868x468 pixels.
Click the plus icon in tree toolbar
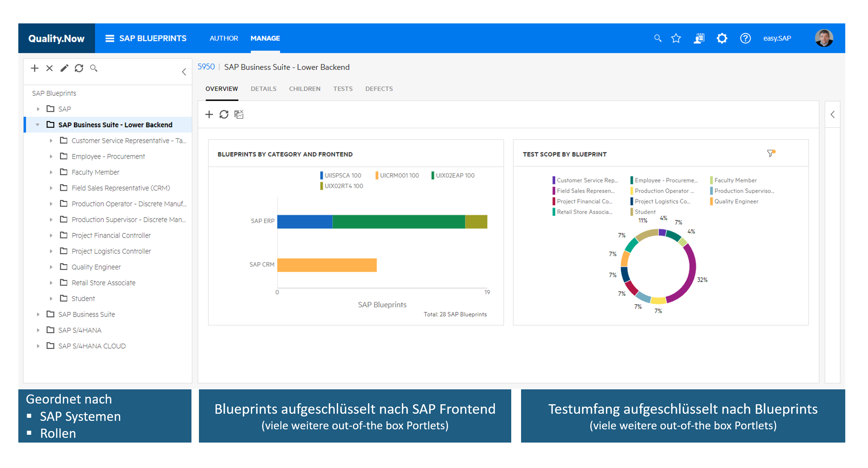(35, 68)
